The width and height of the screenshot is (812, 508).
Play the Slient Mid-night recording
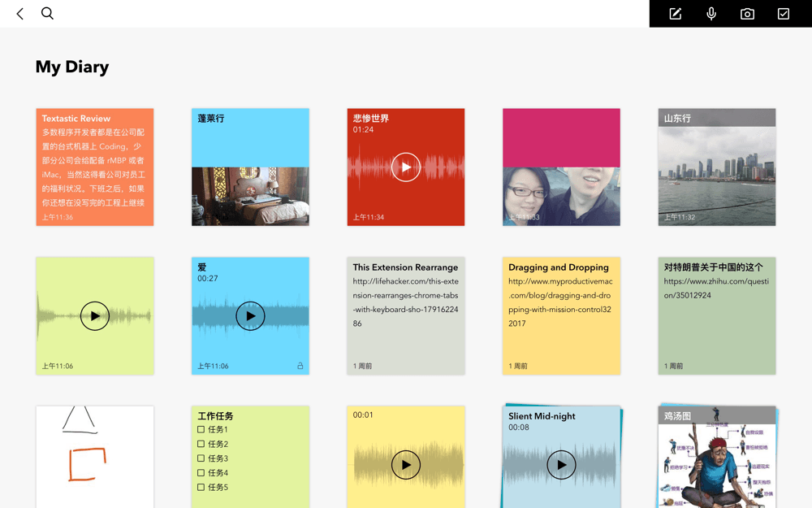(561, 465)
